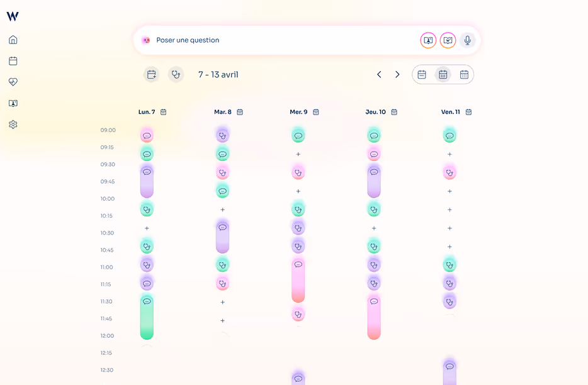Open the calendar dropdown beside Mer. 9
This screenshot has width=588, height=385.
point(315,112)
